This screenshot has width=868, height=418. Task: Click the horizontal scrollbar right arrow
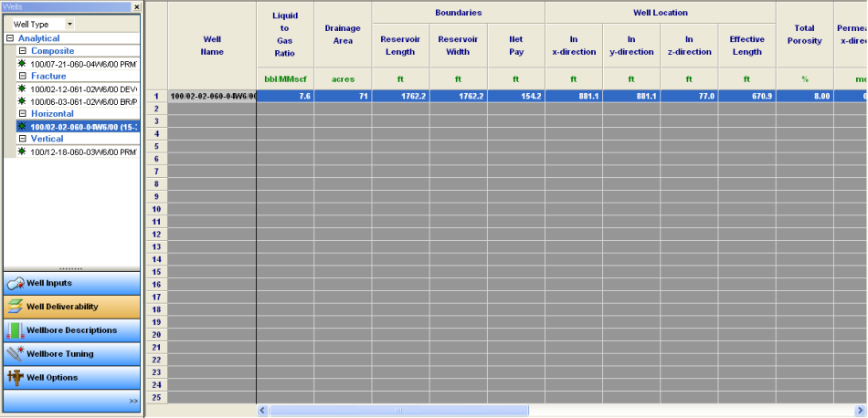[x=861, y=411]
